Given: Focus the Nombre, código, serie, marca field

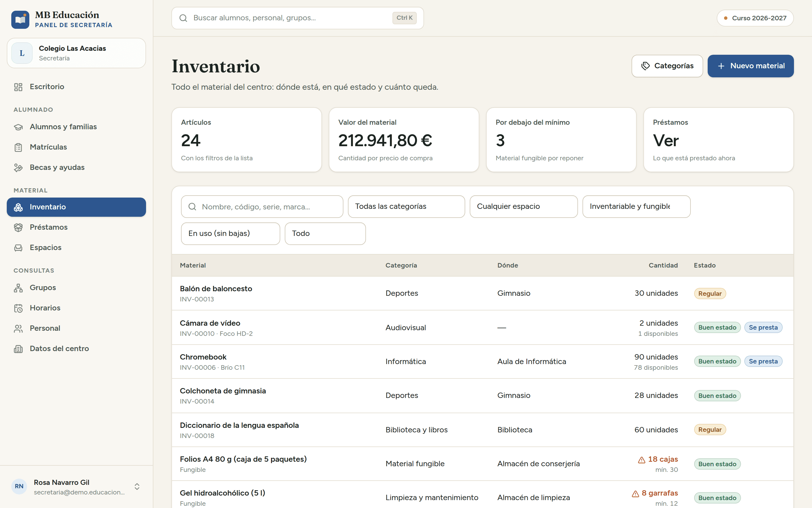Looking at the screenshot, I should [262, 207].
